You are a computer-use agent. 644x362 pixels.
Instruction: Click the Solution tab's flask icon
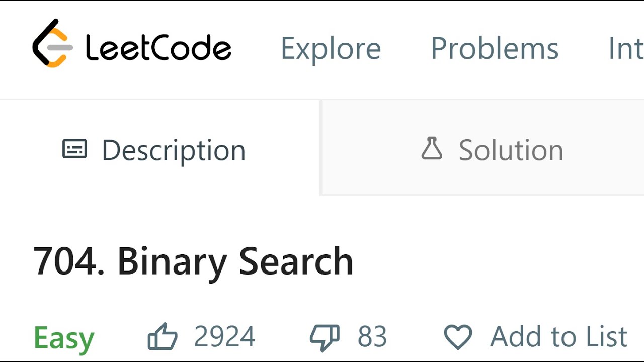[432, 149]
